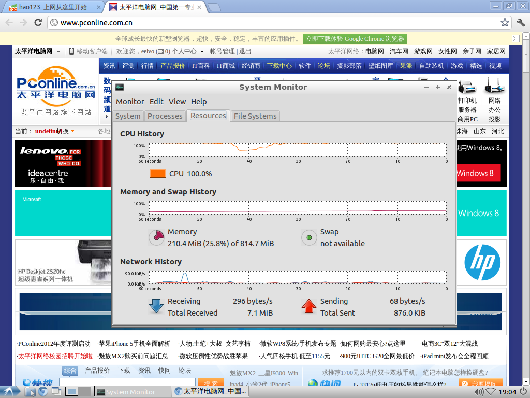
Task: Bookmark this page with the star icon
Action: (x=505, y=23)
